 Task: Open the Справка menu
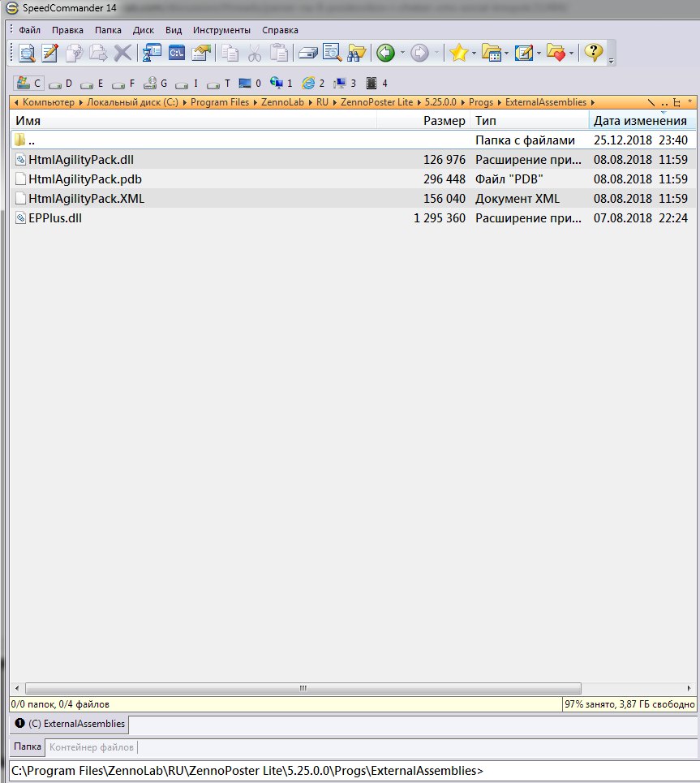pos(280,30)
